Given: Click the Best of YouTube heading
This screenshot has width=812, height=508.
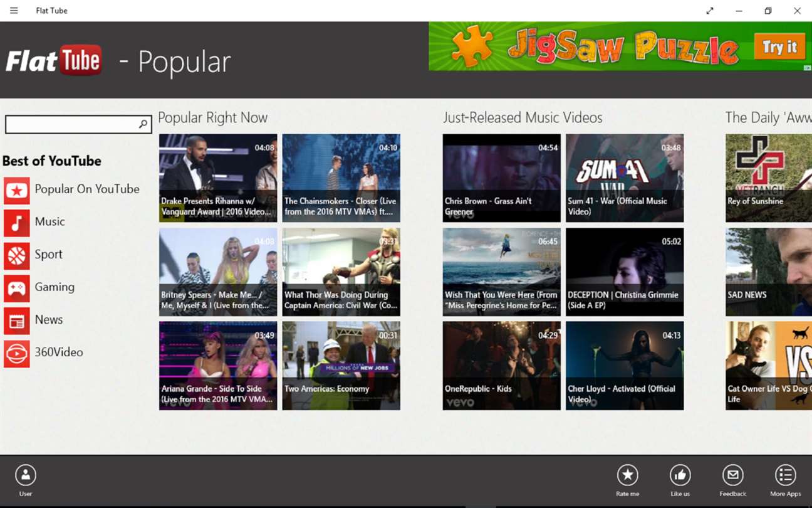Looking at the screenshot, I should click(52, 161).
